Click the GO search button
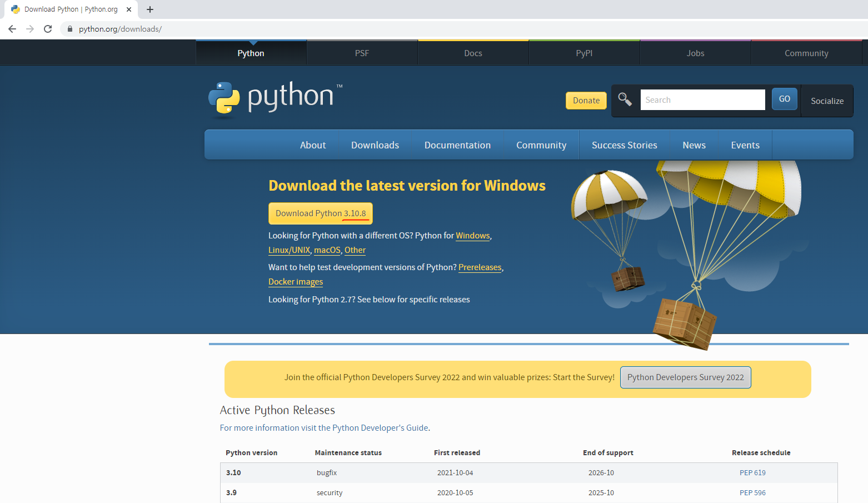868x503 pixels. tap(784, 99)
